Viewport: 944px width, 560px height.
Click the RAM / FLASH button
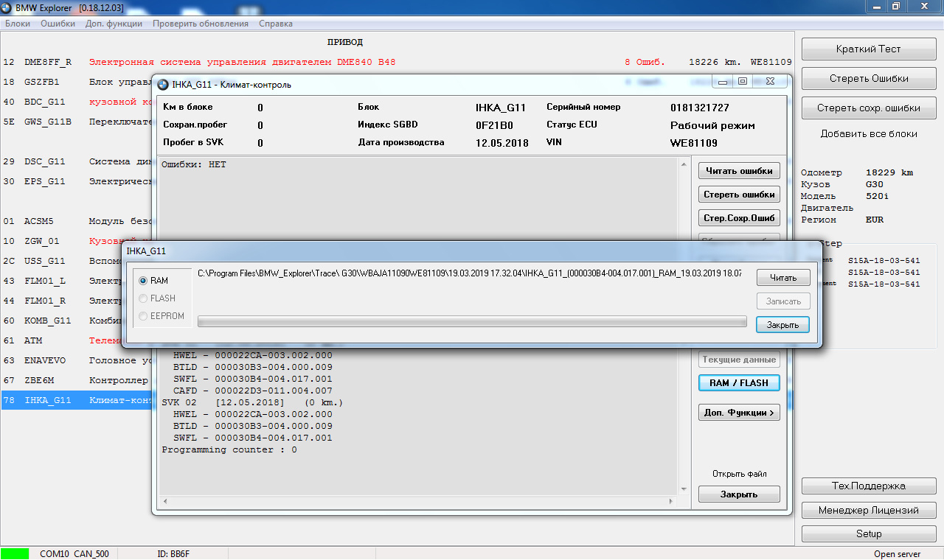(739, 383)
